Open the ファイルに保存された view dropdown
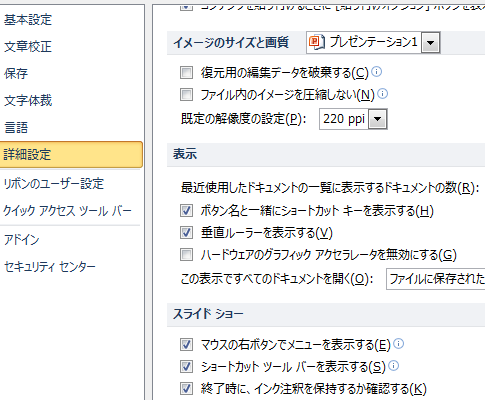Screen dimensions: 485x410 coord(436,279)
